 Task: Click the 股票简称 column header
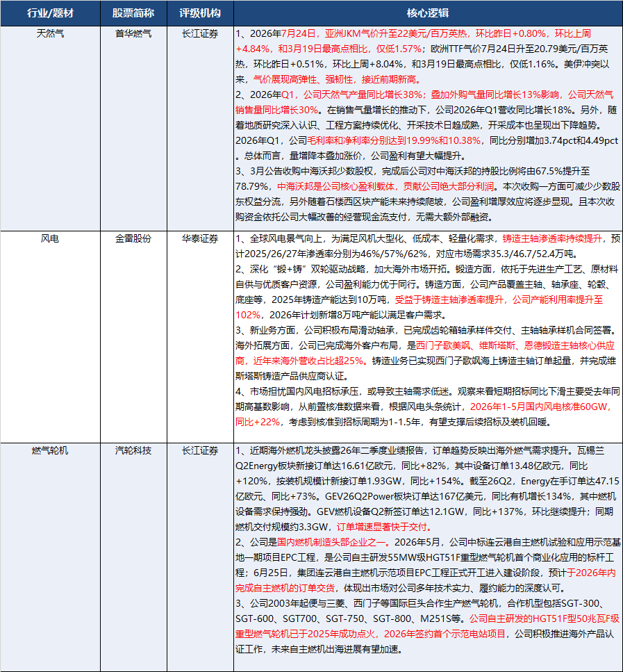tap(133, 13)
